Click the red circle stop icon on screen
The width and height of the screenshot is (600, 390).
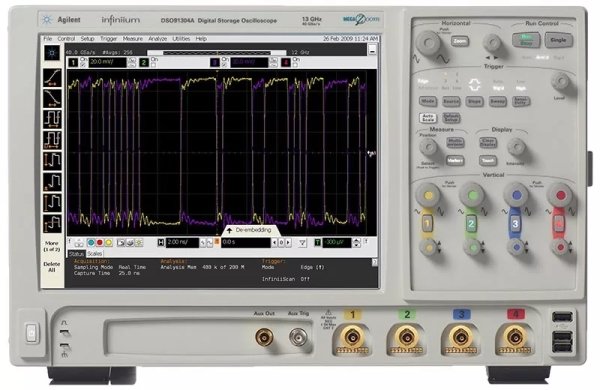point(100,243)
